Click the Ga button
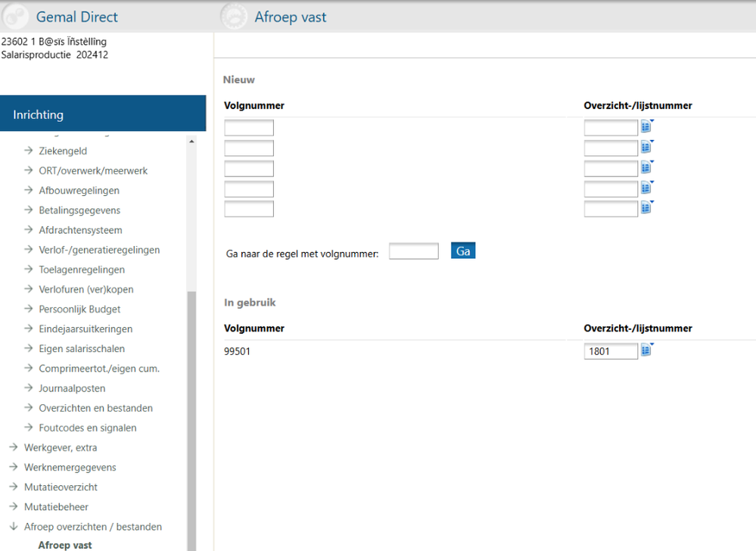The width and height of the screenshot is (756, 551). coord(463,251)
